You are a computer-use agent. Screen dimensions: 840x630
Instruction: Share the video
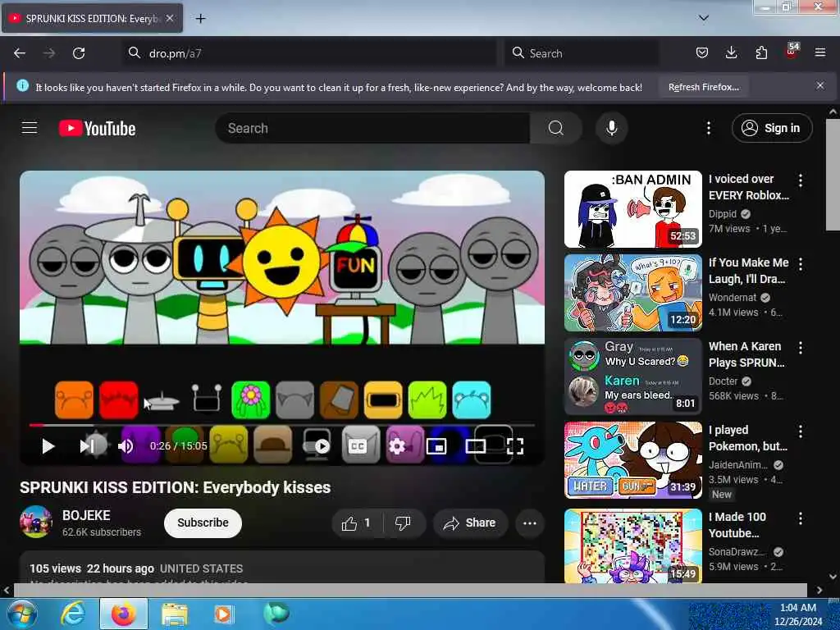click(470, 523)
